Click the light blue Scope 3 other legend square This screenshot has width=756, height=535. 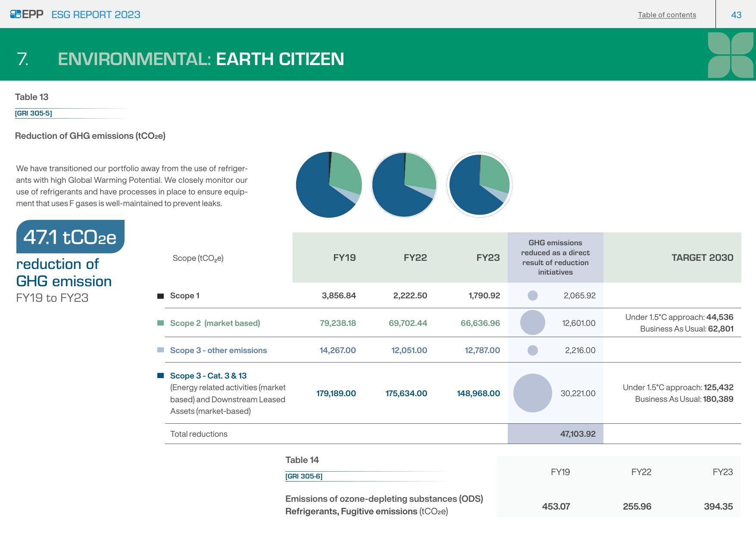coord(161,350)
